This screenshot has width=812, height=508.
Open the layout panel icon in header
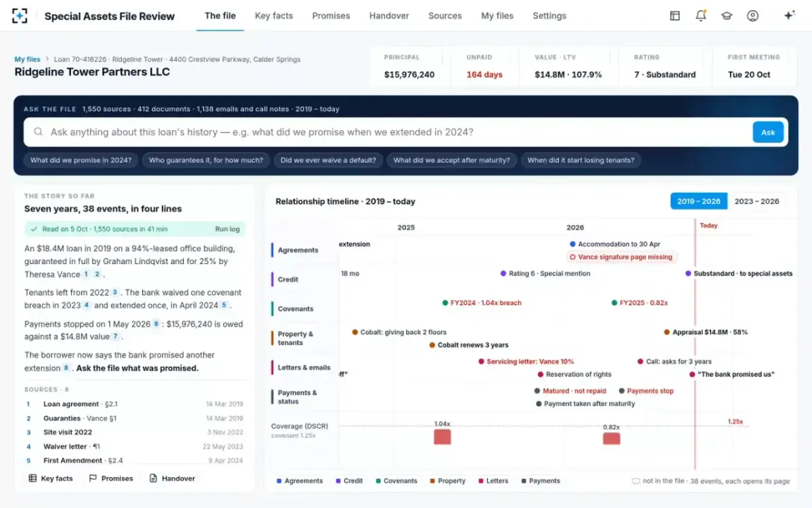675,16
